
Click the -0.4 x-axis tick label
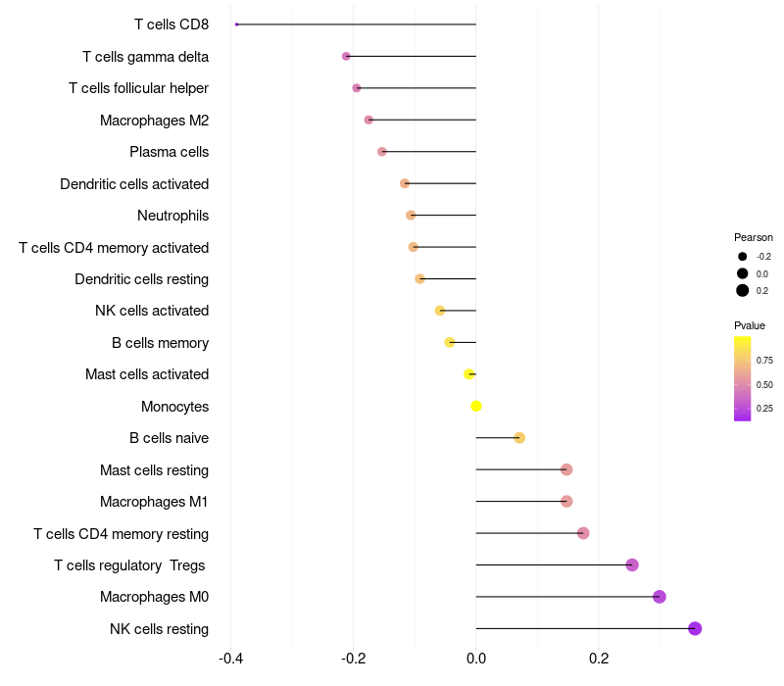(x=230, y=658)
